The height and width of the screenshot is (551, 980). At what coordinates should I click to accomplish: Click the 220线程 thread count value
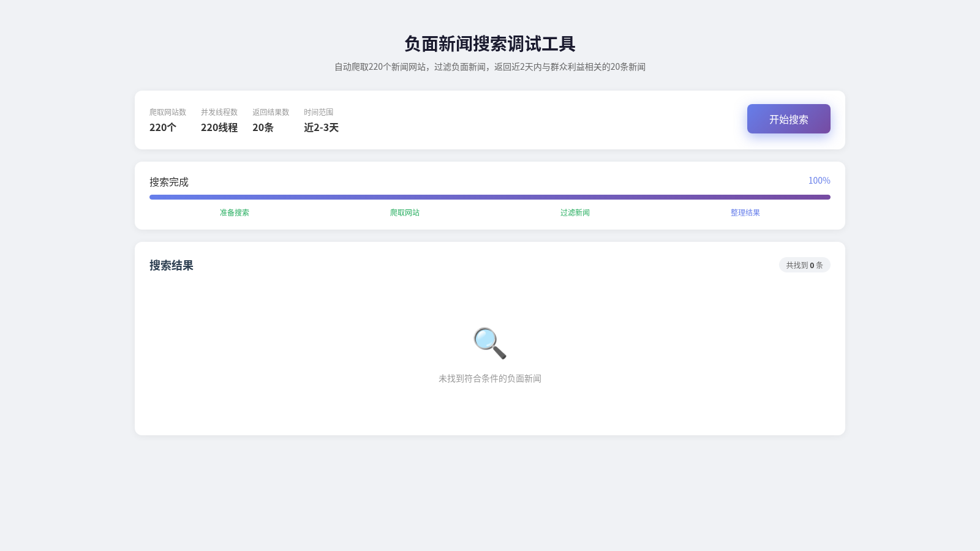pyautogui.click(x=219, y=127)
